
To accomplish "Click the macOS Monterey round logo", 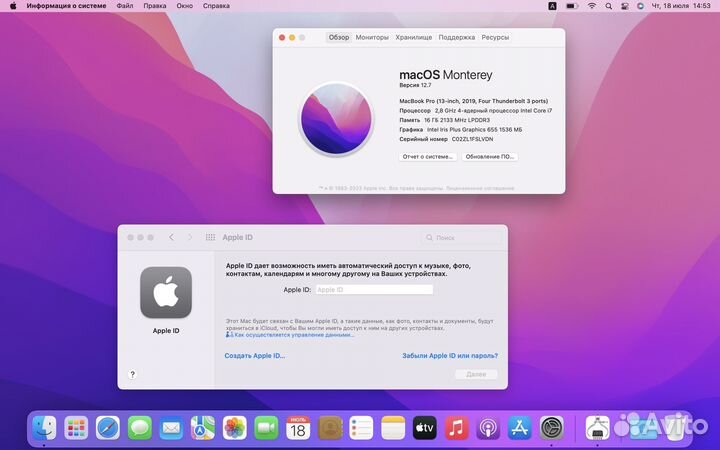I will (x=336, y=118).
